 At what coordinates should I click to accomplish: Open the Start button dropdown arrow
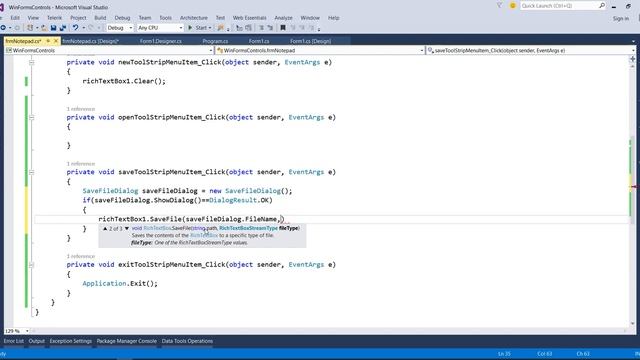(x=210, y=28)
